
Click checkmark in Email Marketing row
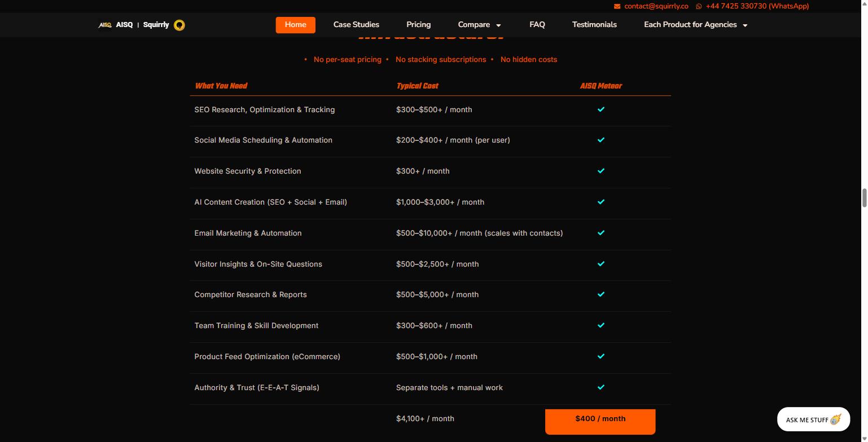coord(601,233)
